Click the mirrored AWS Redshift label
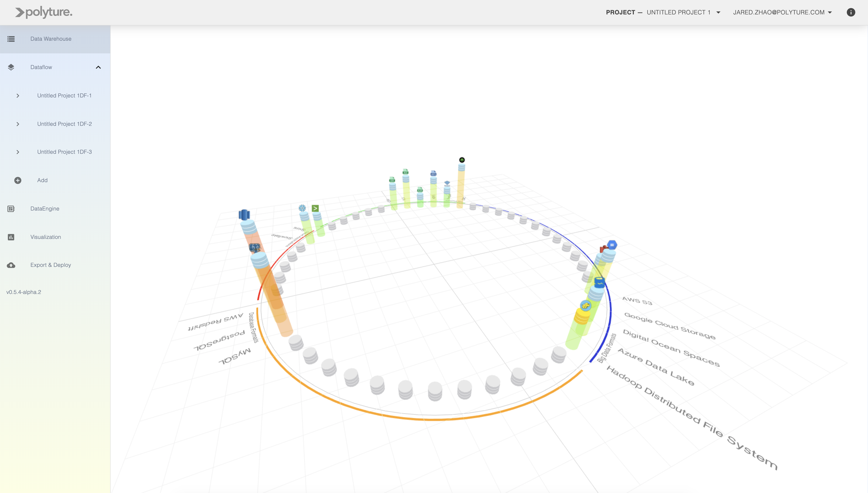This screenshot has height=493, width=868. coord(216,322)
